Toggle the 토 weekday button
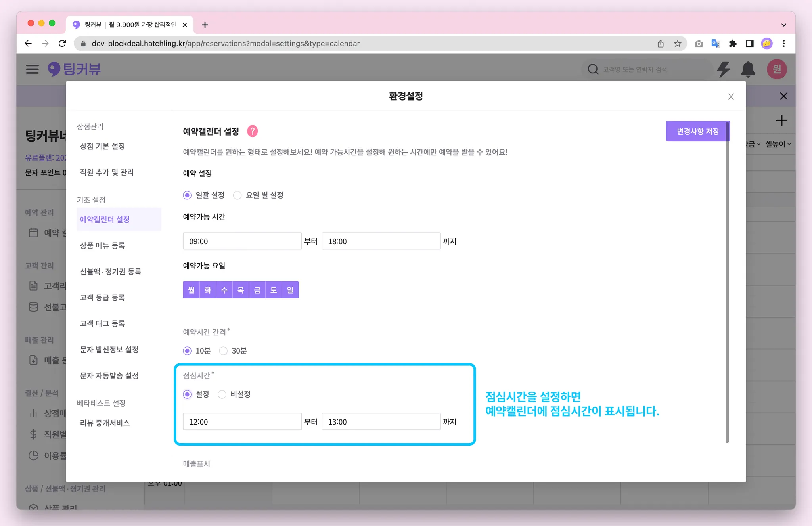Viewport: 812px width, 526px height. pyautogui.click(x=274, y=290)
